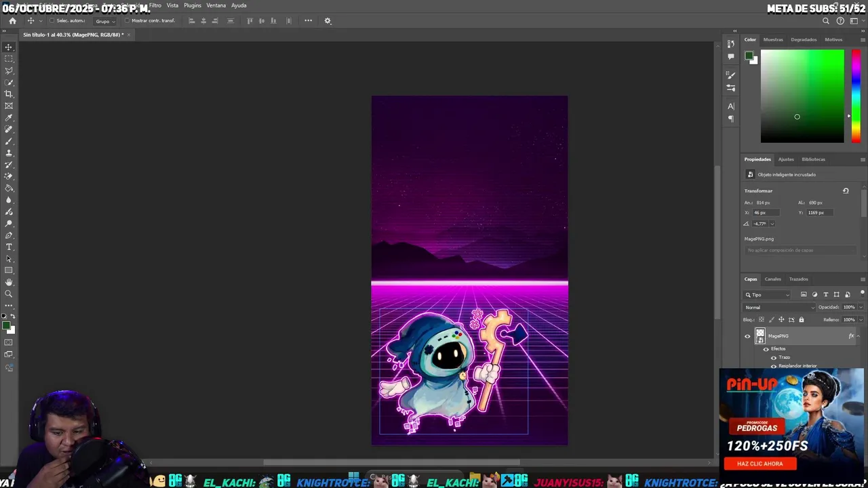Enable the Selec. autom. checkbox
This screenshot has height=488, width=868.
tap(52, 20)
